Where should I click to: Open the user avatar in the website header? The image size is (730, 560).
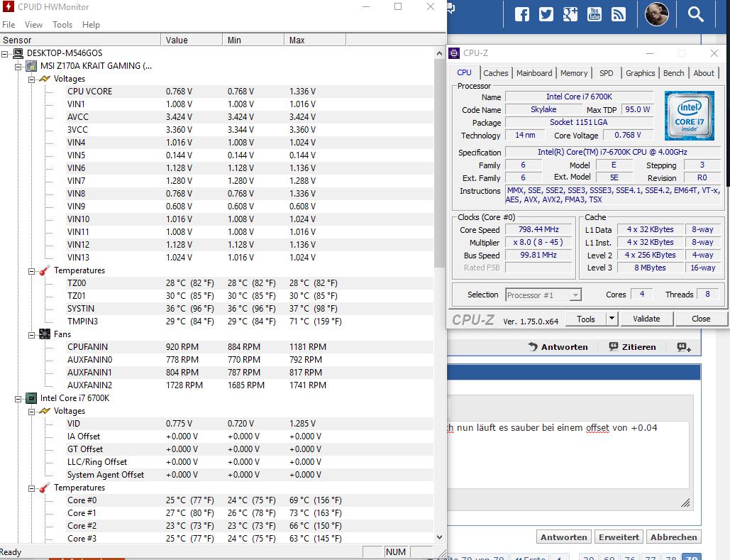coord(656,14)
